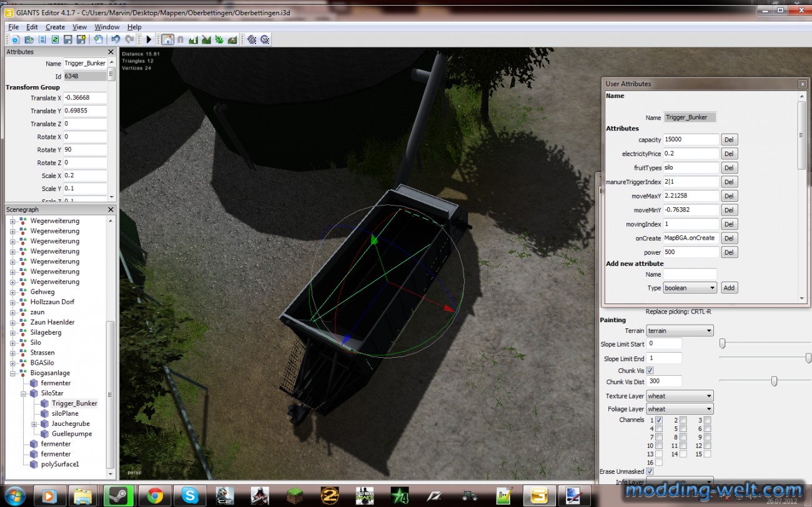The image size is (812, 507).
Task: Expand the Strassen tree node
Action: coord(12,353)
